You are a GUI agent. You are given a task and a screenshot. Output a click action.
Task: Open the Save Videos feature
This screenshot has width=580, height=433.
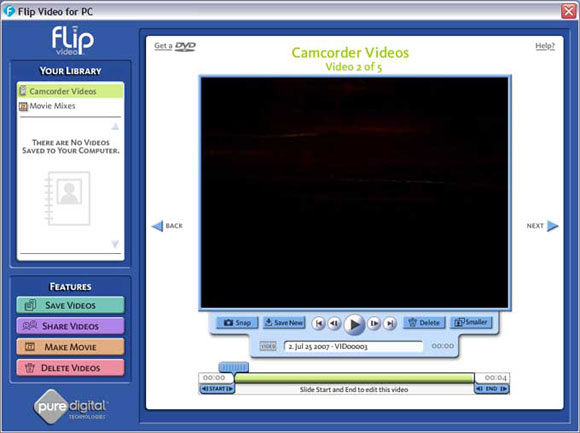click(70, 305)
